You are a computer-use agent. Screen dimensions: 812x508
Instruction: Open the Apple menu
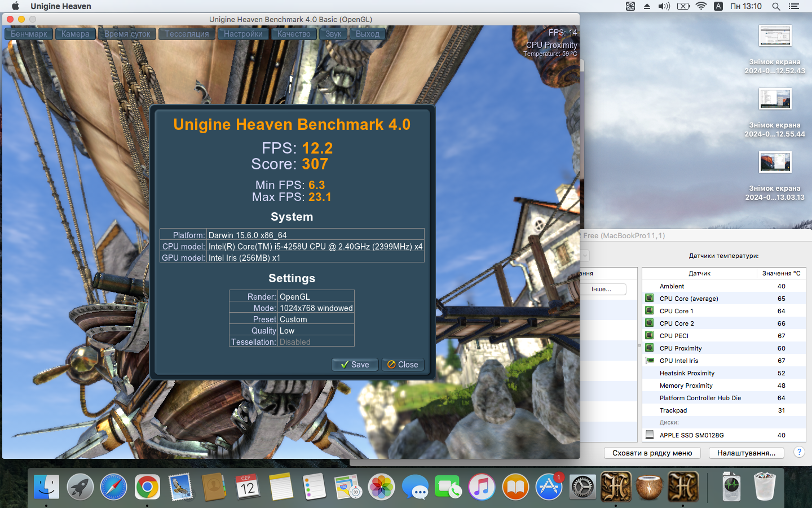coord(15,6)
